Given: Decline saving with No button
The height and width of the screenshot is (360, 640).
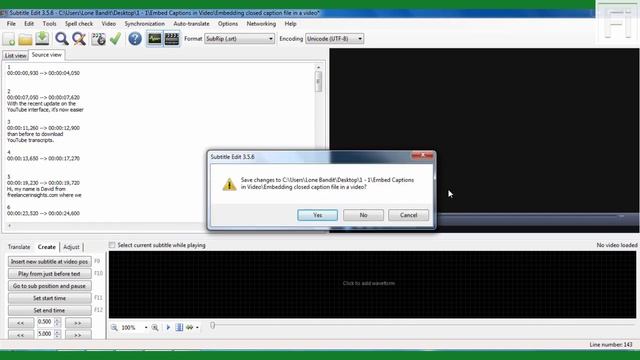Looking at the screenshot, I should click(x=363, y=215).
